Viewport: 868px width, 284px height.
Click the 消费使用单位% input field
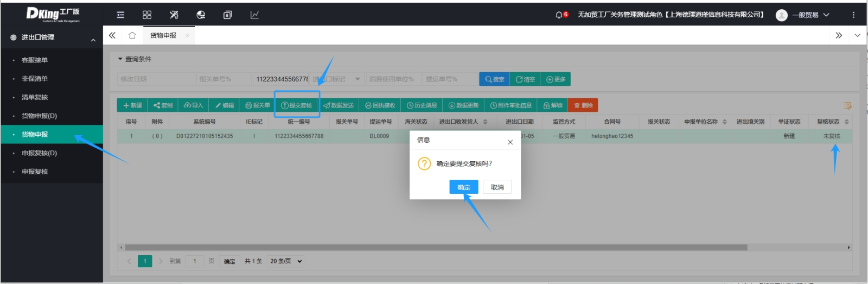tap(393, 79)
